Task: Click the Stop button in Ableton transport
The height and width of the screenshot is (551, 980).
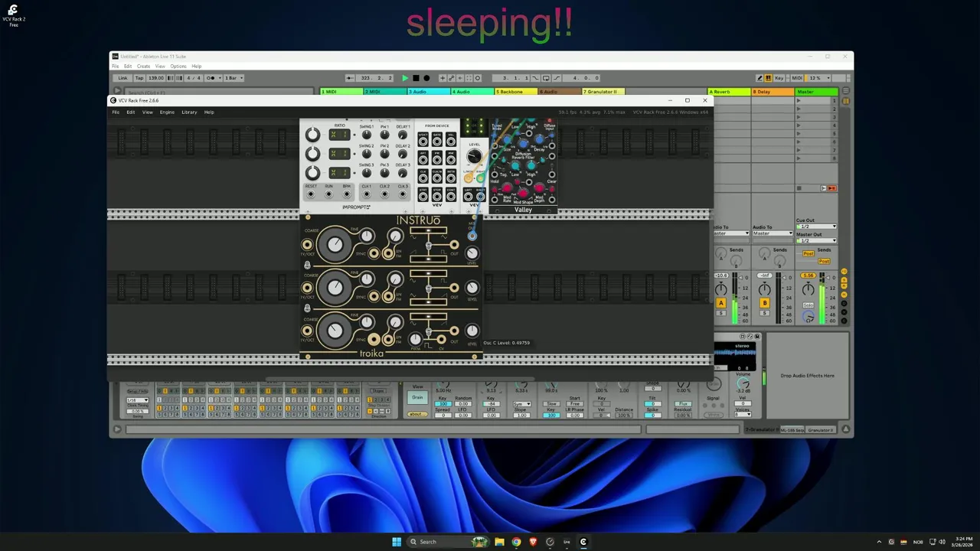Action: tap(416, 78)
